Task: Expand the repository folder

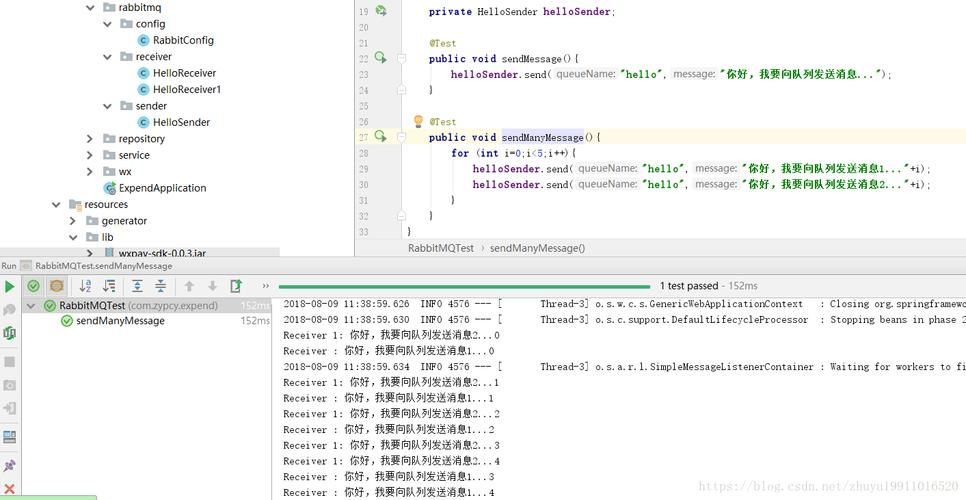Action: [90, 139]
